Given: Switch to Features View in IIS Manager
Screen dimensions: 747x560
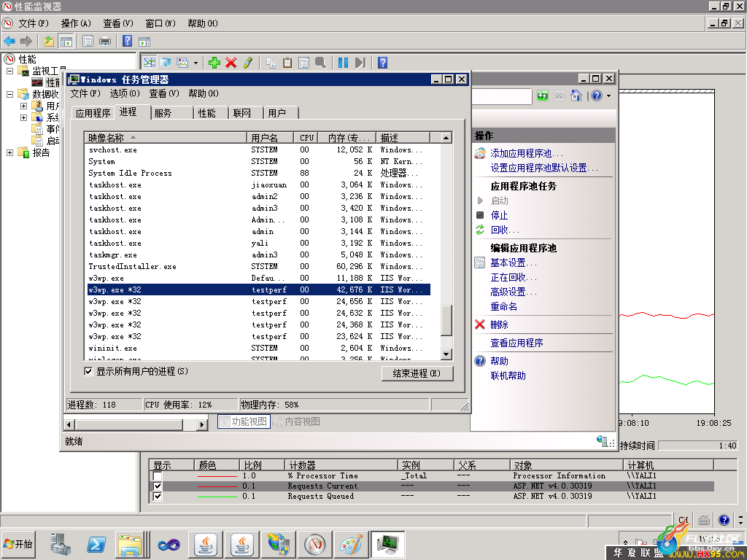Looking at the screenshot, I should [244, 421].
